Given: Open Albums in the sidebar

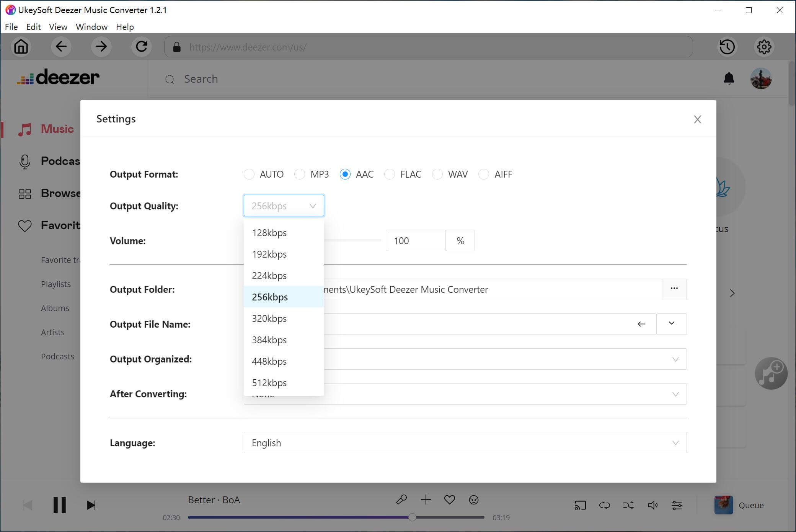Looking at the screenshot, I should (x=55, y=308).
